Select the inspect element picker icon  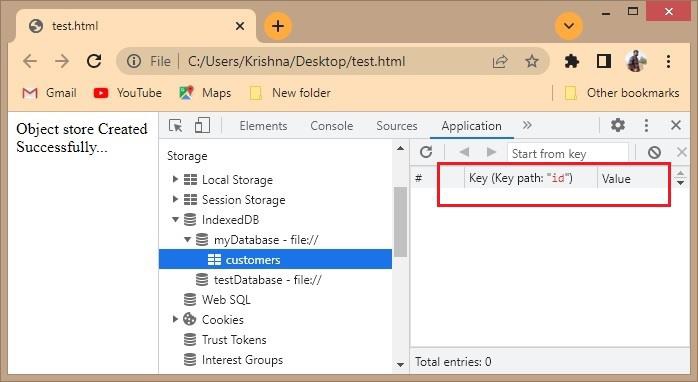point(176,126)
